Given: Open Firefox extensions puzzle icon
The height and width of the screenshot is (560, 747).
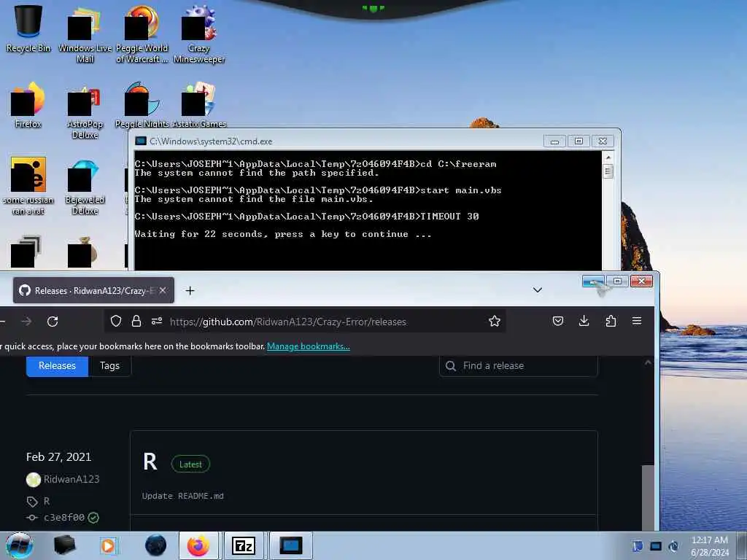Looking at the screenshot, I should (x=611, y=321).
